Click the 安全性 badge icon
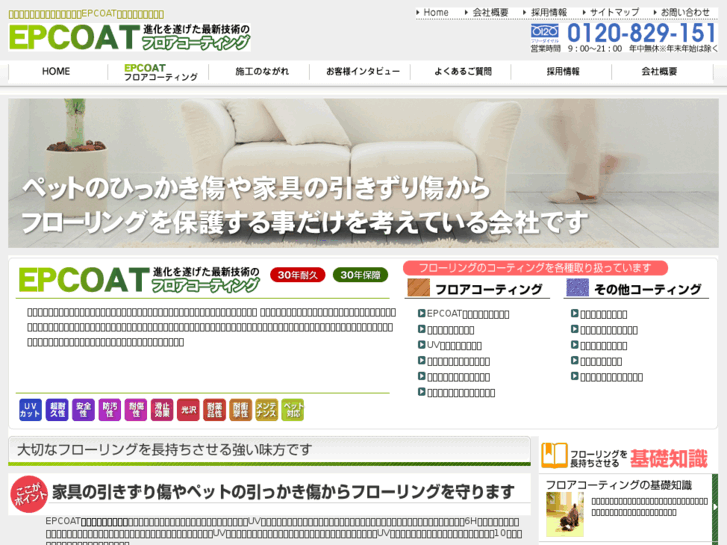This screenshot has height=545, width=727. (83, 410)
